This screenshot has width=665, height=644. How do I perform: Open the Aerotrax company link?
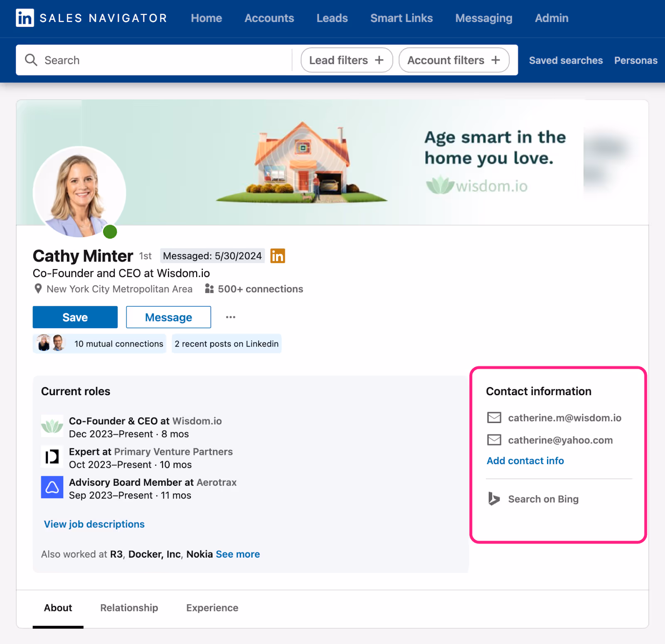coord(217,482)
